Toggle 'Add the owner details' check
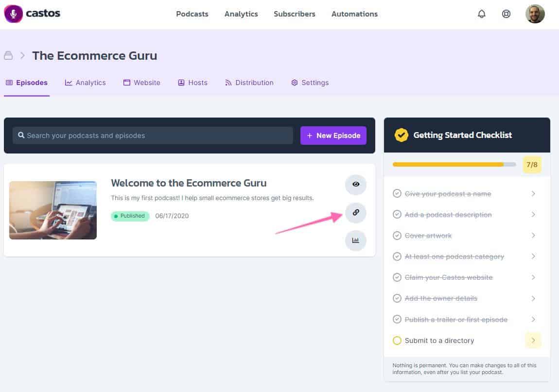The width and height of the screenshot is (559, 392). [x=397, y=298]
